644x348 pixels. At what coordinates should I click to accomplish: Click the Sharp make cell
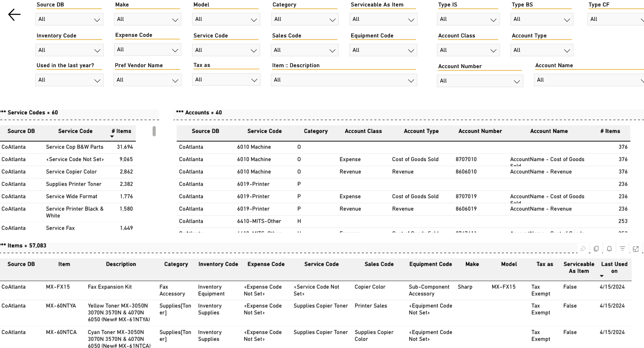465,287
